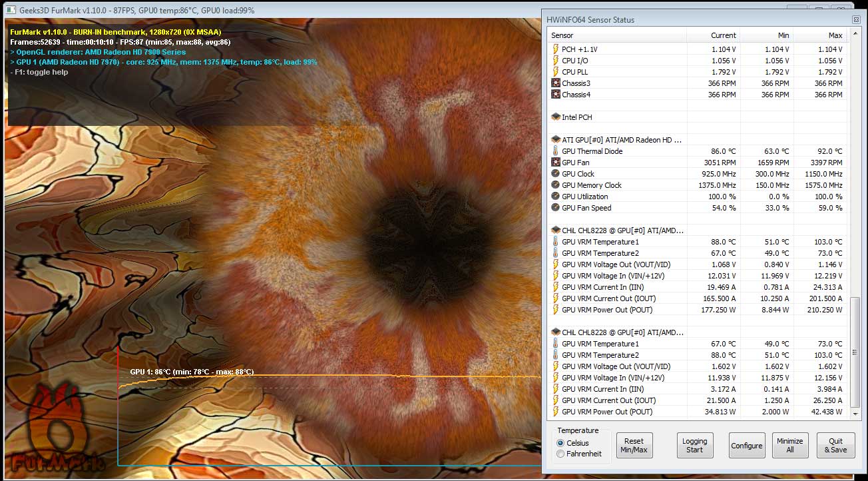Click the GPU Thermal Diode thermometer icon
This screenshot has width=868, height=481.
[x=556, y=151]
